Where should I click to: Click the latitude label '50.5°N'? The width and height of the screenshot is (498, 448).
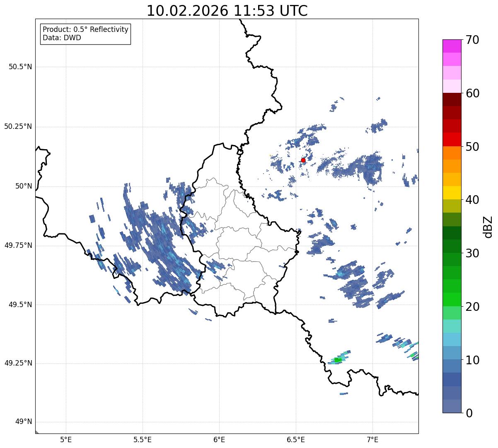(20, 67)
